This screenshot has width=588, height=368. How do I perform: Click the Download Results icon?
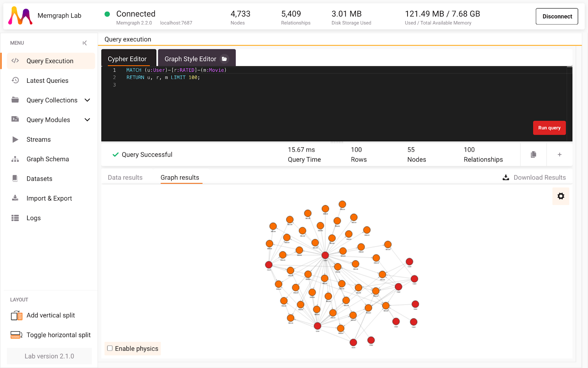[506, 177]
